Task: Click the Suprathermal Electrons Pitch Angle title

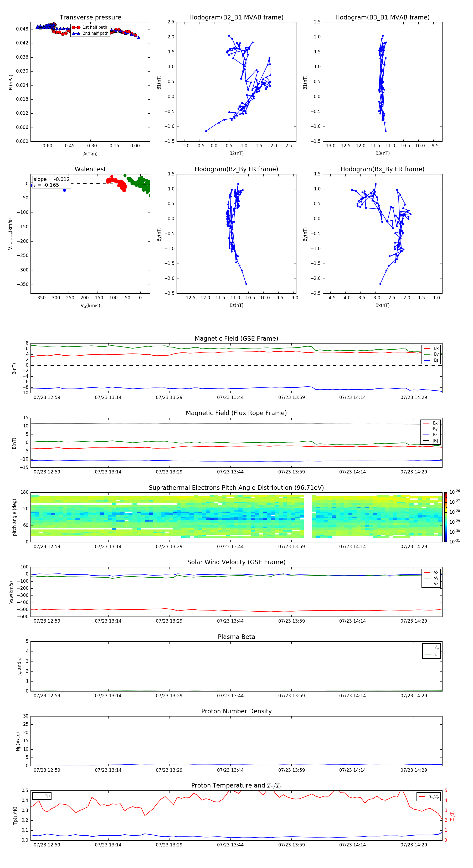Action: pos(236,488)
